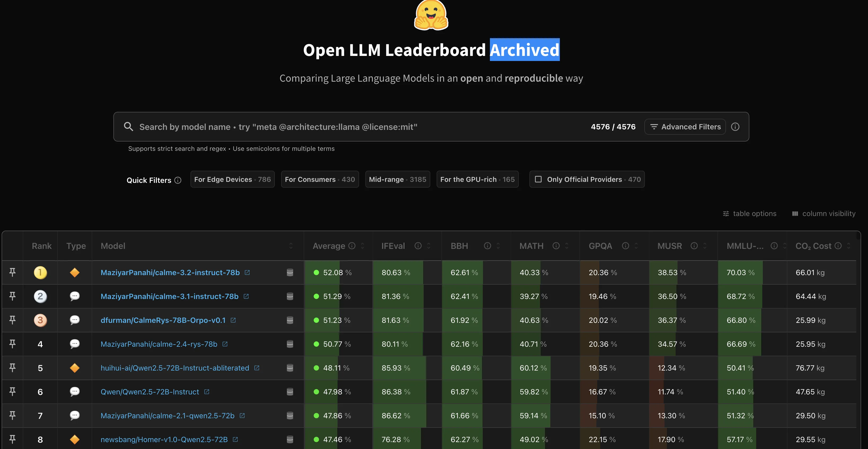Show info for the GPQA column
Image resolution: width=868 pixels, height=449 pixels.
[625, 246]
